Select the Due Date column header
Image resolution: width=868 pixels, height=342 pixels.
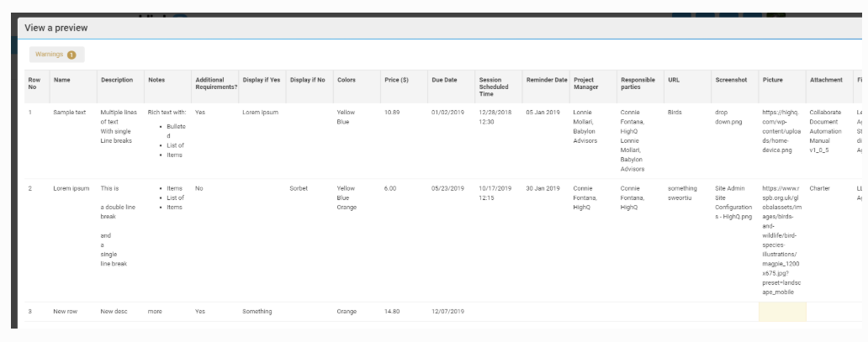(x=444, y=81)
